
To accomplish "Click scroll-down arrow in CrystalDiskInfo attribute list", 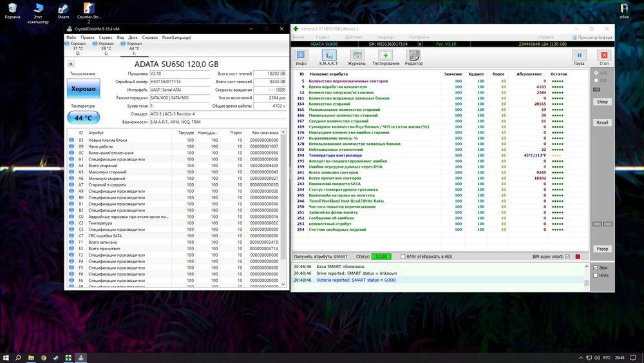I will click(283, 284).
